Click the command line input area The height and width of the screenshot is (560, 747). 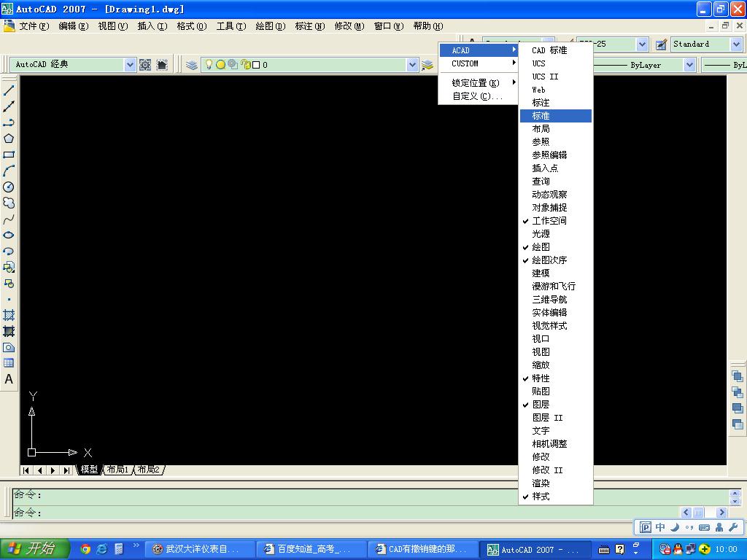(362, 513)
